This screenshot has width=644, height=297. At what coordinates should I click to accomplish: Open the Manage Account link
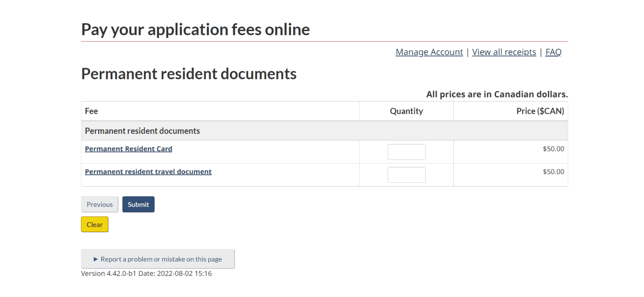(x=429, y=52)
